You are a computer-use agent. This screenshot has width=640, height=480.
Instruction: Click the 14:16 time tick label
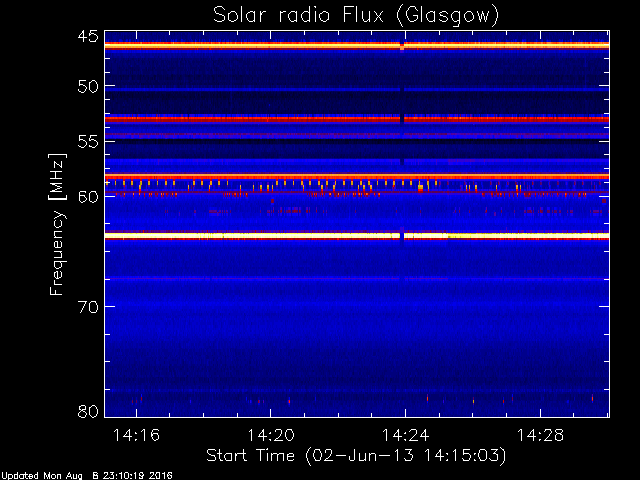pos(136,435)
